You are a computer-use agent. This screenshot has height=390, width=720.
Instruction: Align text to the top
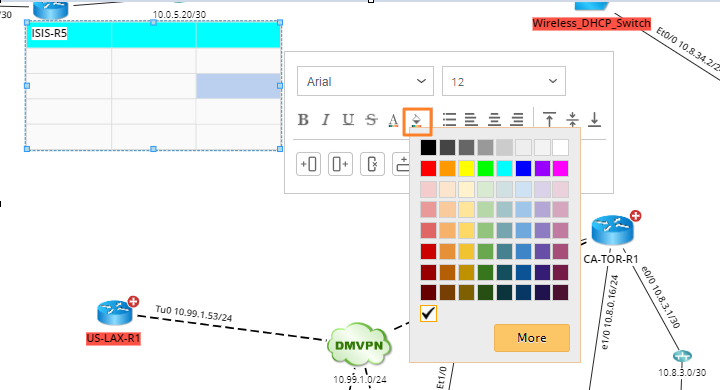point(549,119)
